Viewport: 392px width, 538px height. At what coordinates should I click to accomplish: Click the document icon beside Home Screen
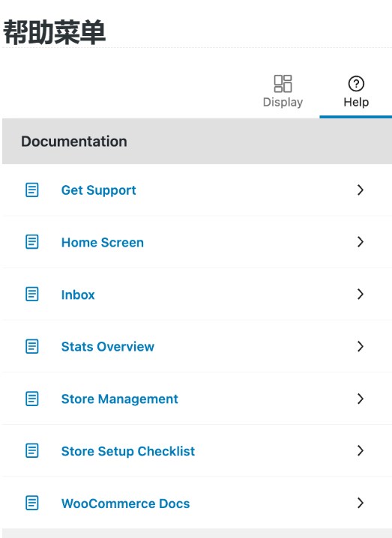[x=32, y=242]
